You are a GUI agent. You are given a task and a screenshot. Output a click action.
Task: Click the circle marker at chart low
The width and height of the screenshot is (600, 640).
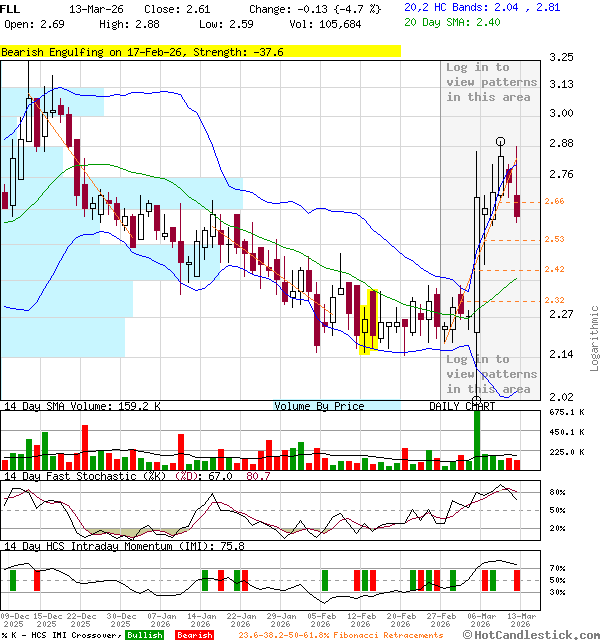(x=476, y=400)
